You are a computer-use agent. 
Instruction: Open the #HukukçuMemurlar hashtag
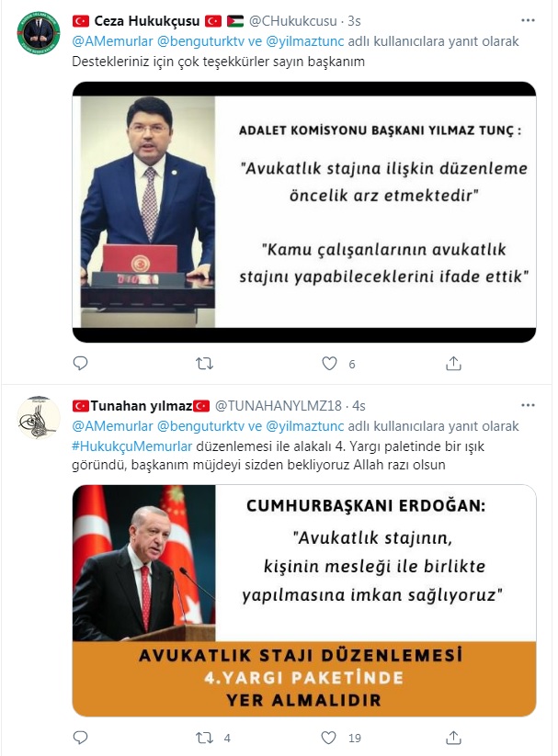[x=131, y=446]
